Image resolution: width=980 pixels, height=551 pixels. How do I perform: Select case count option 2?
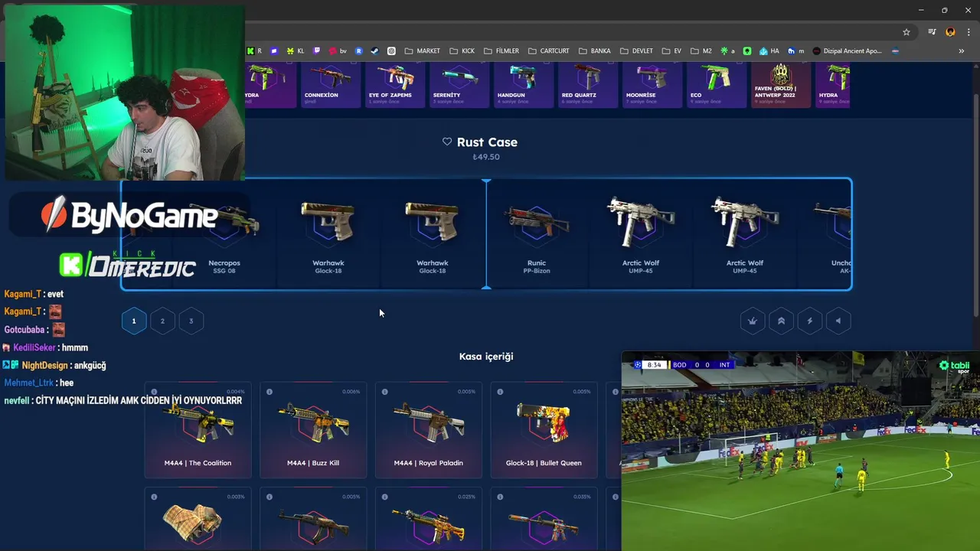162,321
